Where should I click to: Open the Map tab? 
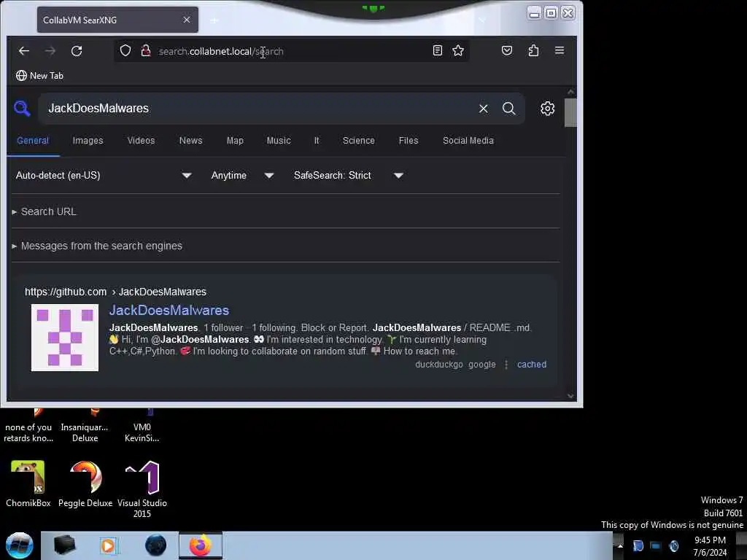tap(235, 141)
